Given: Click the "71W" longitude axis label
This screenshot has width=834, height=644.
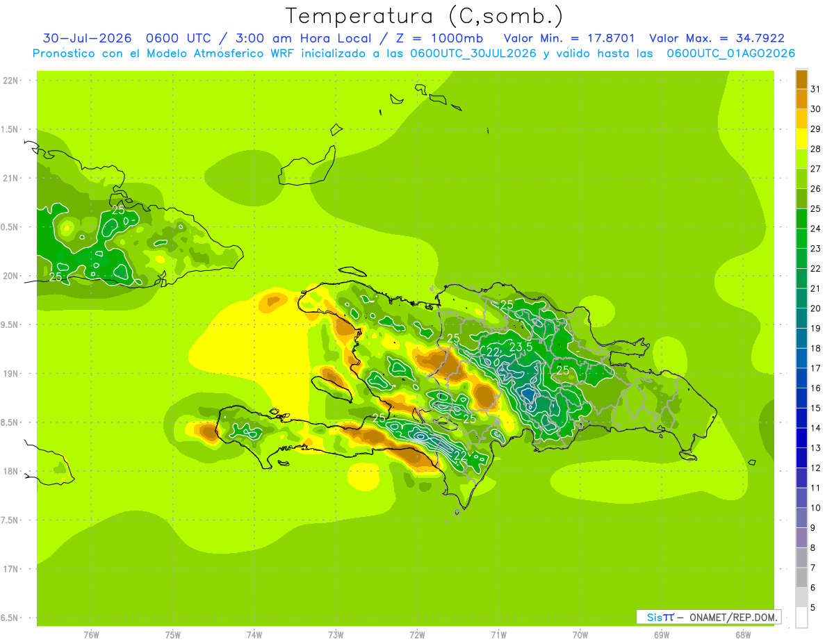Looking at the screenshot, I should click(498, 635).
